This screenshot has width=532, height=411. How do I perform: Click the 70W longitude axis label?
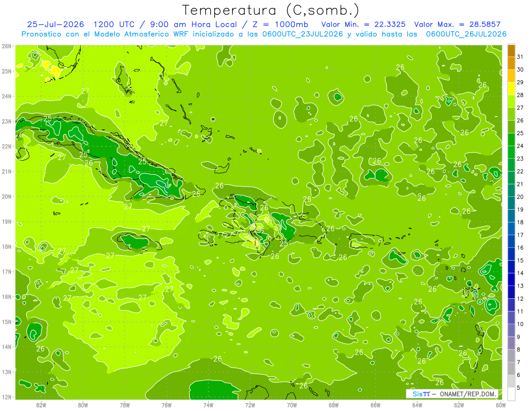(292, 405)
